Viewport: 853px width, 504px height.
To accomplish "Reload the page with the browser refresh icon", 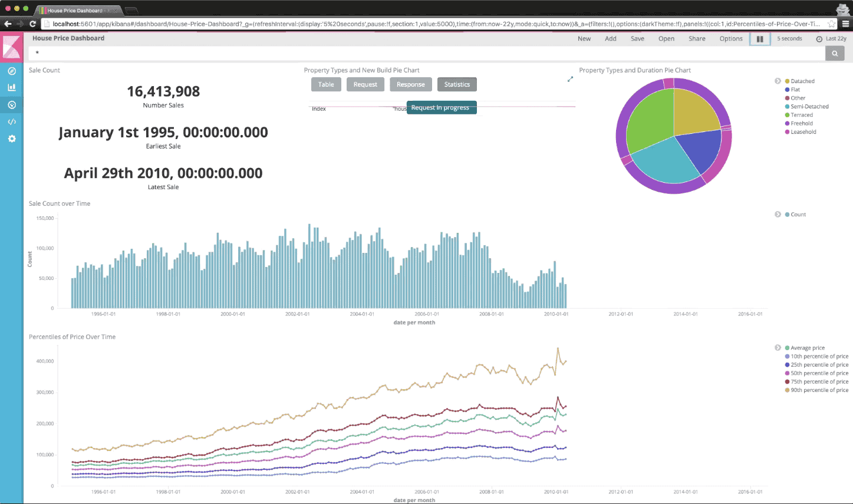I will tap(33, 24).
